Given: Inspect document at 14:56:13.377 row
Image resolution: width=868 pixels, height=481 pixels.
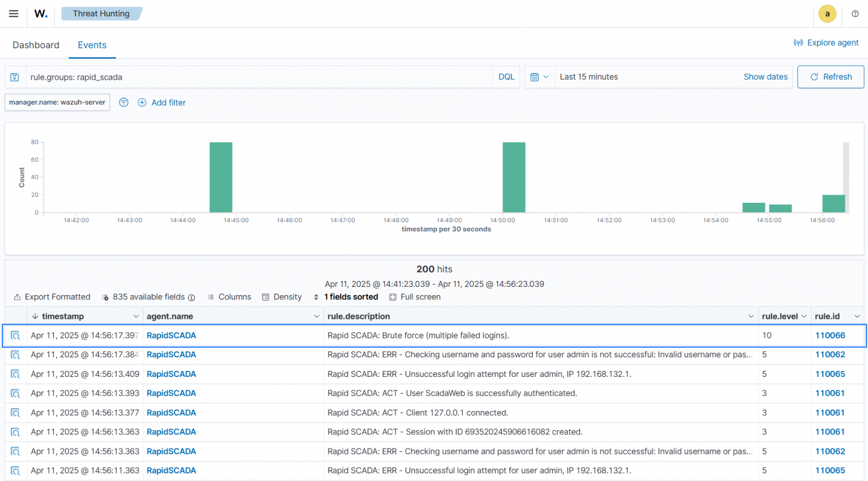Looking at the screenshot, I should coord(15,413).
